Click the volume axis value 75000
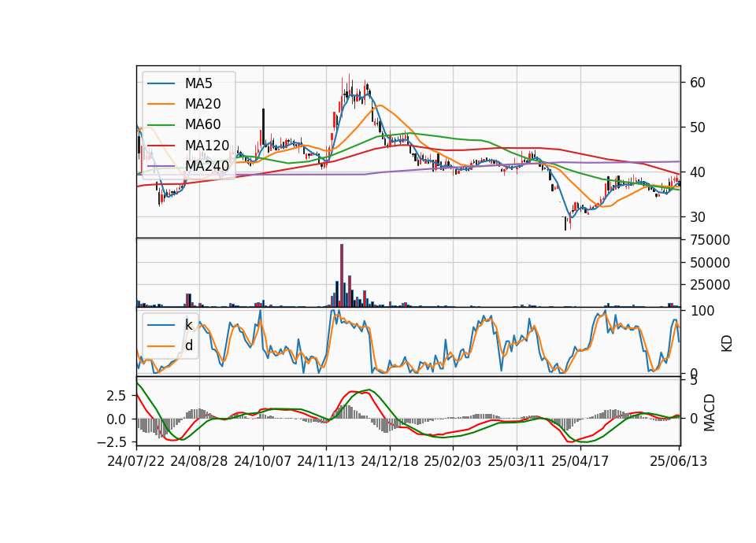The width and height of the screenshot is (756, 543). click(x=710, y=240)
